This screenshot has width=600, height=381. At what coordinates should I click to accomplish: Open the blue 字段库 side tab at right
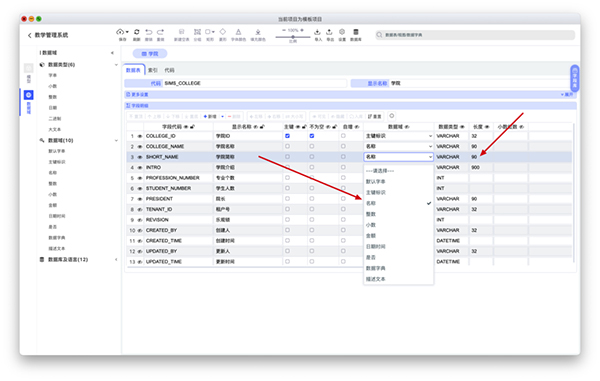(574, 78)
